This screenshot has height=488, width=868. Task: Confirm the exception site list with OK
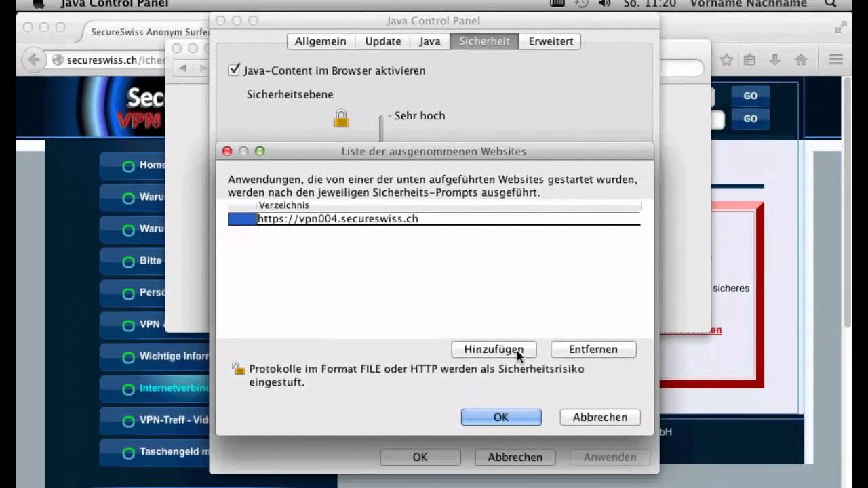tap(501, 417)
